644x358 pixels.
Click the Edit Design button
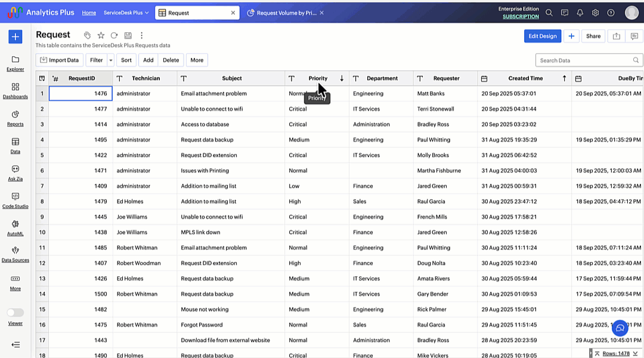point(542,36)
